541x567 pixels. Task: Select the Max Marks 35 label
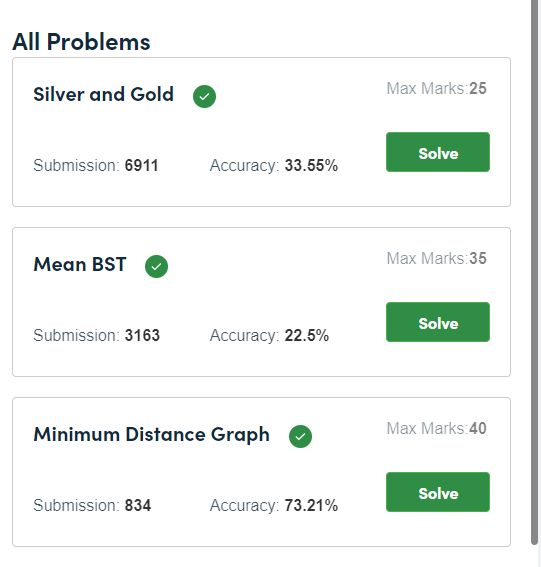(436, 259)
